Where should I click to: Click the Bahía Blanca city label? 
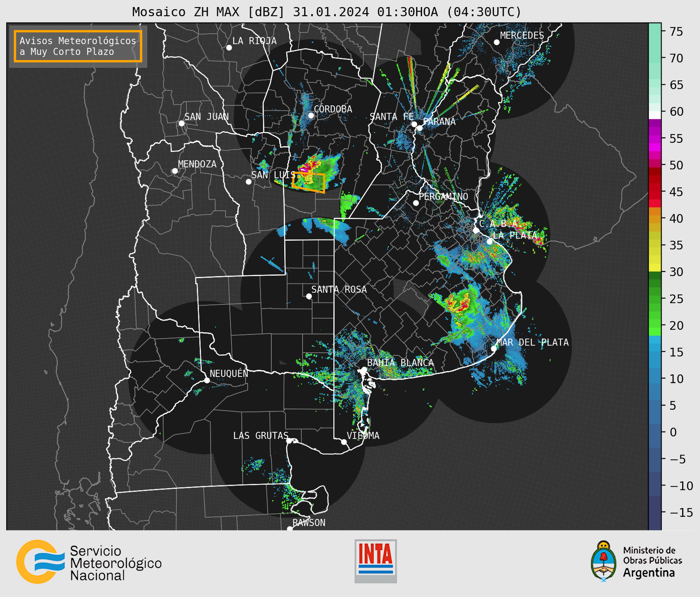[400, 363]
